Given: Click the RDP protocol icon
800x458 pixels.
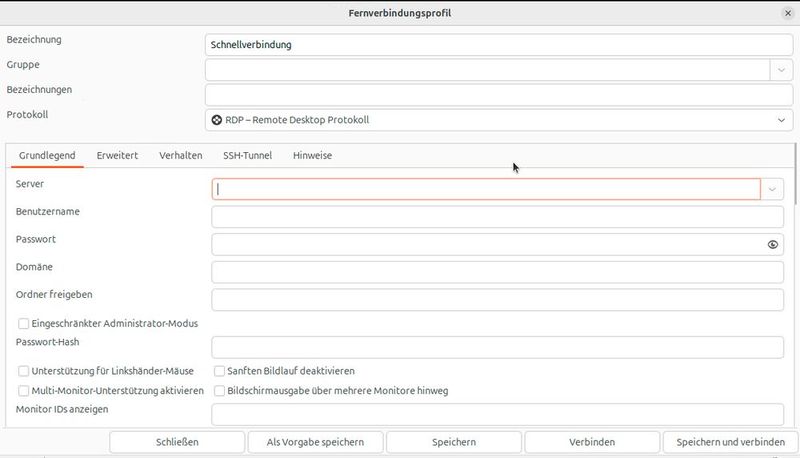Looking at the screenshot, I should pos(217,120).
